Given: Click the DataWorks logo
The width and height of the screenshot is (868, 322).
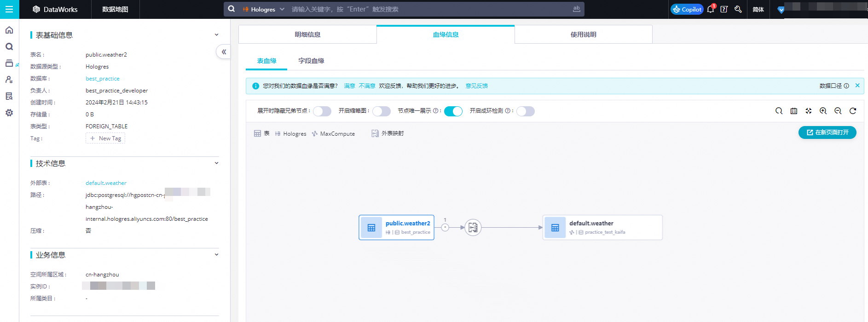Looking at the screenshot, I should [x=55, y=9].
